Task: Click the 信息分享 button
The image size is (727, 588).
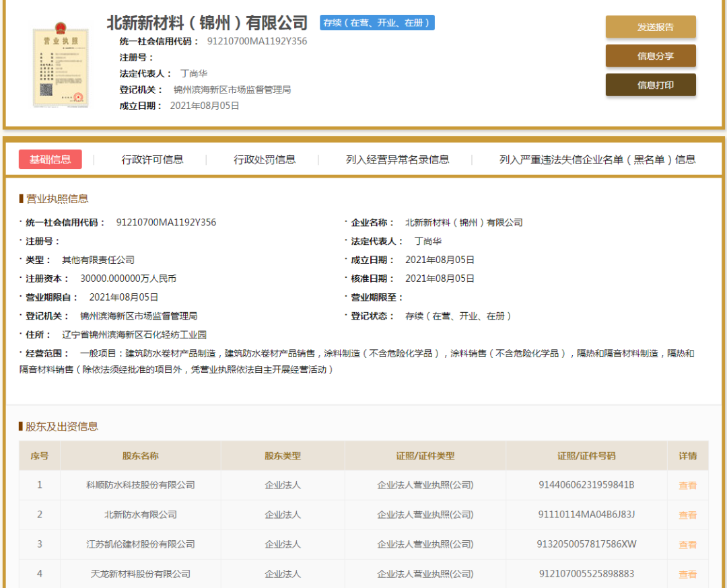Action: (x=650, y=56)
